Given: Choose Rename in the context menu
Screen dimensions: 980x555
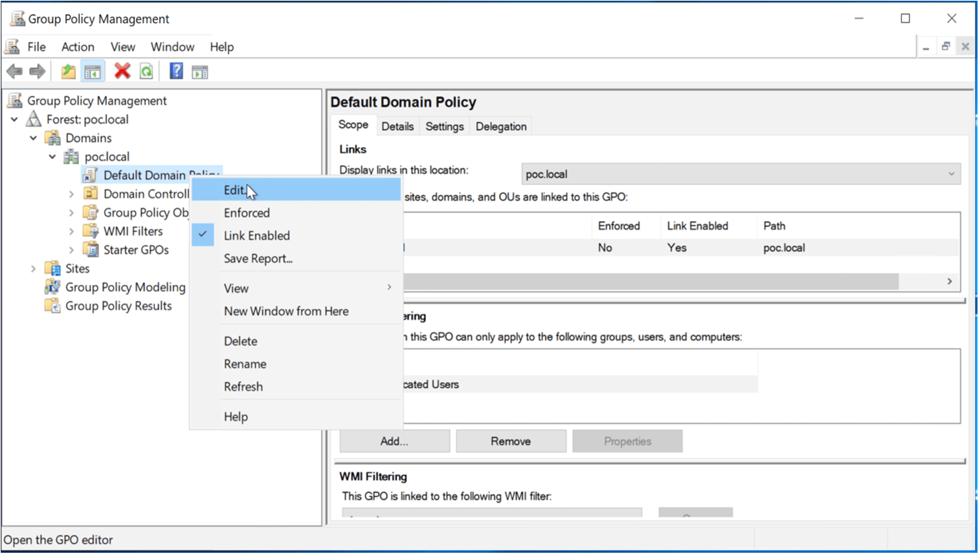Looking at the screenshot, I should pyautogui.click(x=296, y=364).
